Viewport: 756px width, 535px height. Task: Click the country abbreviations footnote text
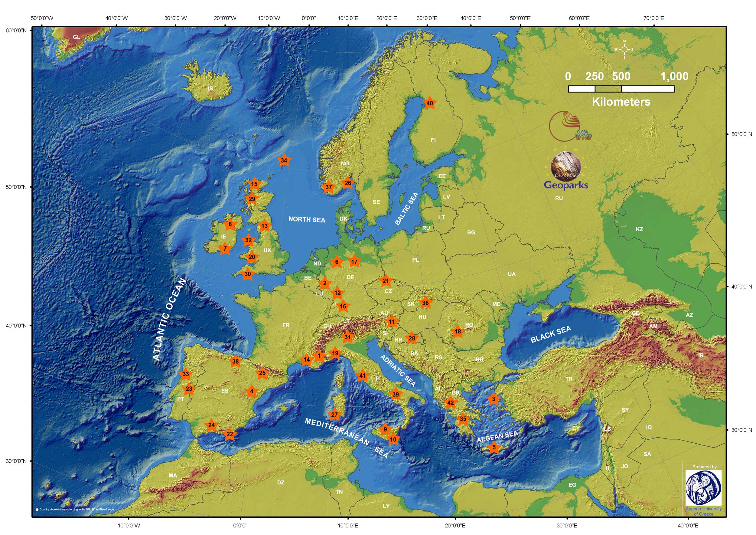[x=77, y=509]
